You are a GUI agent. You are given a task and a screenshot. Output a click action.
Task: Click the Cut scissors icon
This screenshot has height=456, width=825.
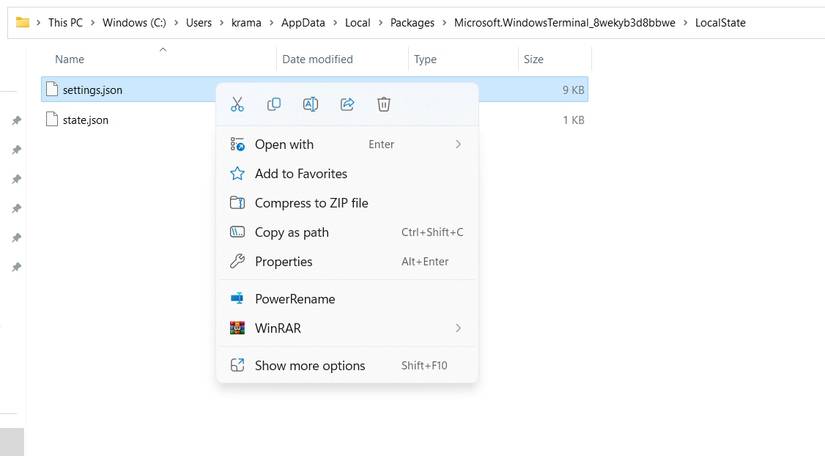point(237,104)
